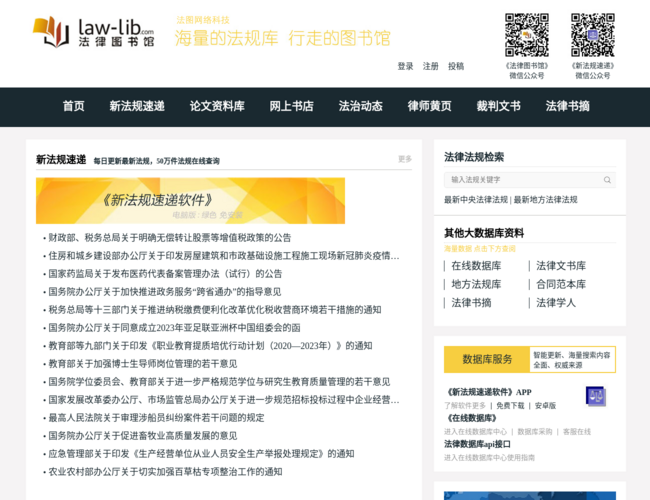Click 进入在线数据库中心 link
This screenshot has height=500, width=650.
[475, 432]
